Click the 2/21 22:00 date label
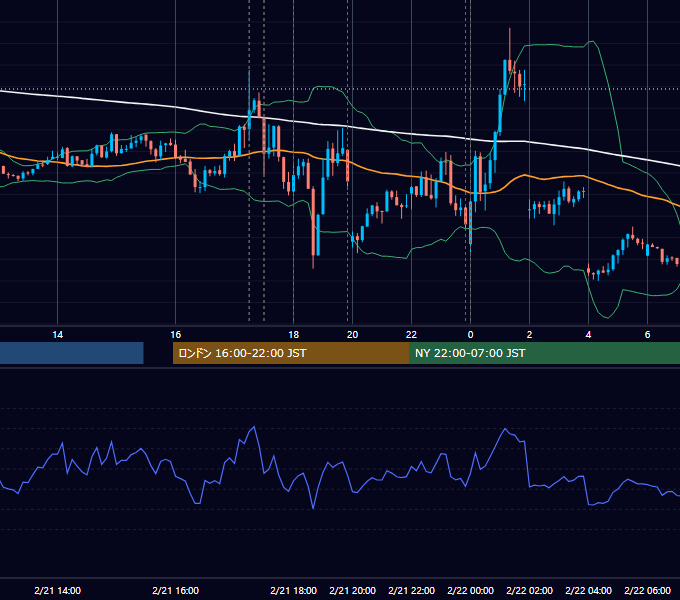Image resolution: width=680 pixels, height=600 pixels. 411,590
